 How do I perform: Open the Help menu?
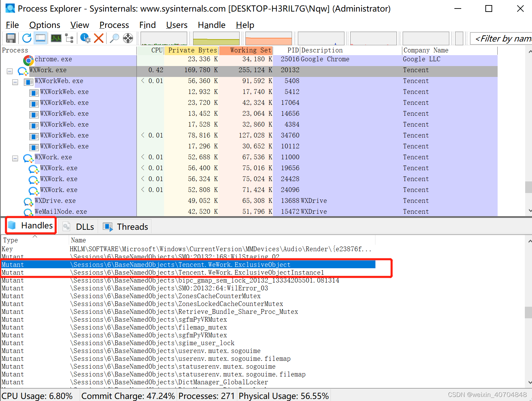[x=245, y=25]
